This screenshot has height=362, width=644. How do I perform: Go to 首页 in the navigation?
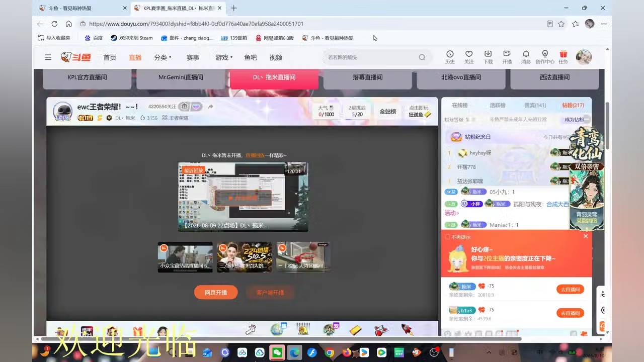110,57
